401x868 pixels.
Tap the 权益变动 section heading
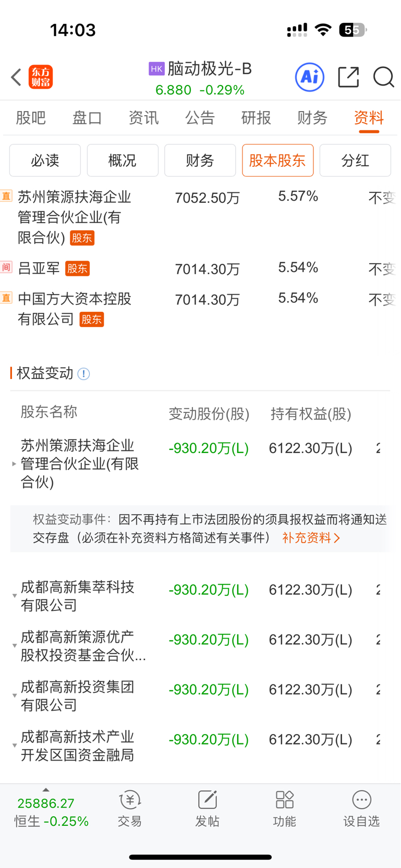pyautogui.click(x=45, y=373)
